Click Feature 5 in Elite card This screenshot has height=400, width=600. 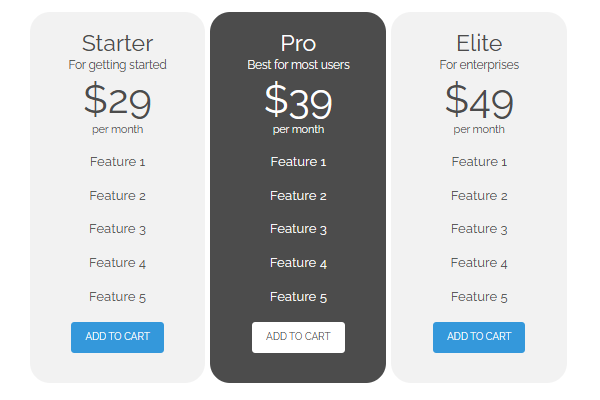479,297
